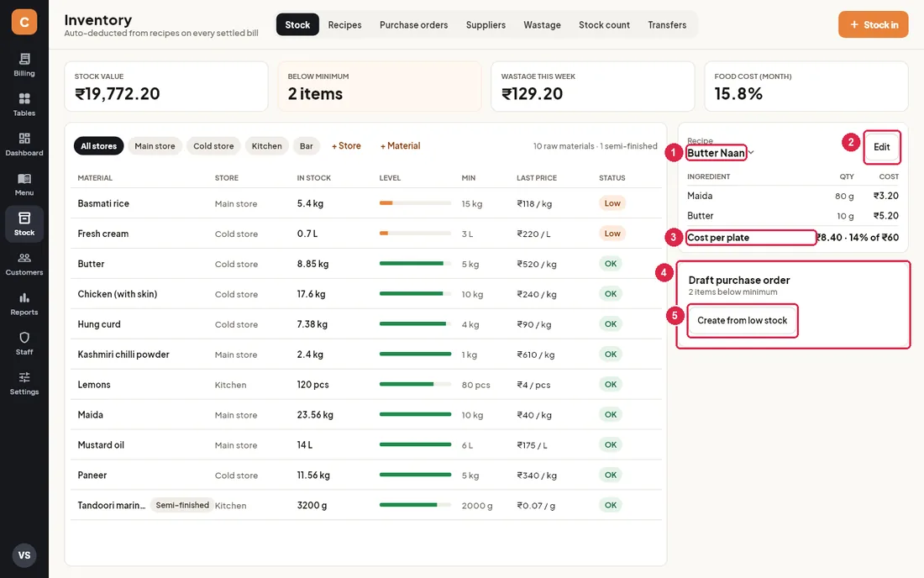Click Butter ingredient in recipe card
The height and width of the screenshot is (578, 924).
(x=700, y=216)
